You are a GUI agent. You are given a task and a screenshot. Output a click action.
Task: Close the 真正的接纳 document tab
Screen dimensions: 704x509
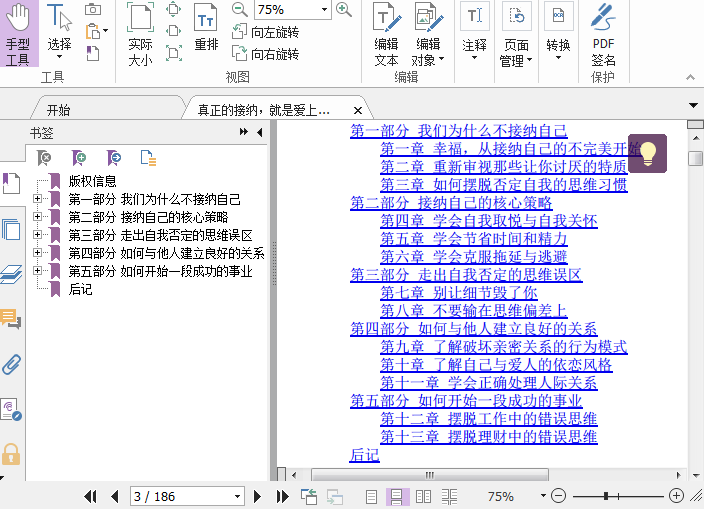coord(358,110)
